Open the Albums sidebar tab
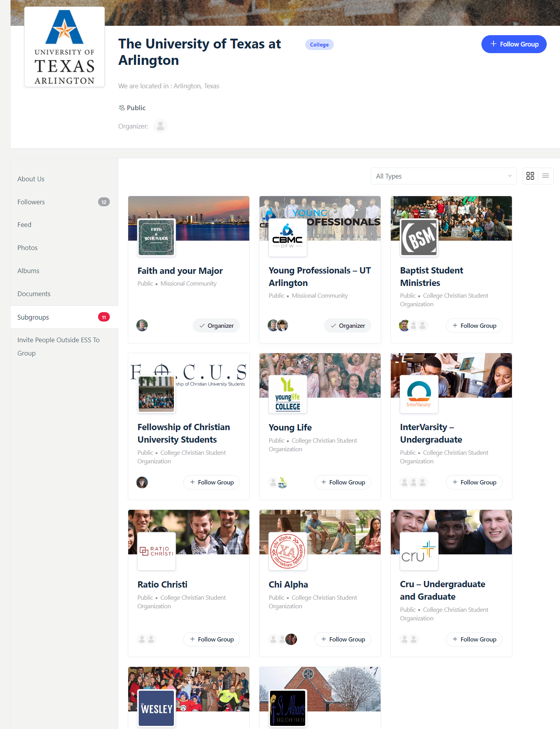The image size is (560, 729). click(28, 271)
